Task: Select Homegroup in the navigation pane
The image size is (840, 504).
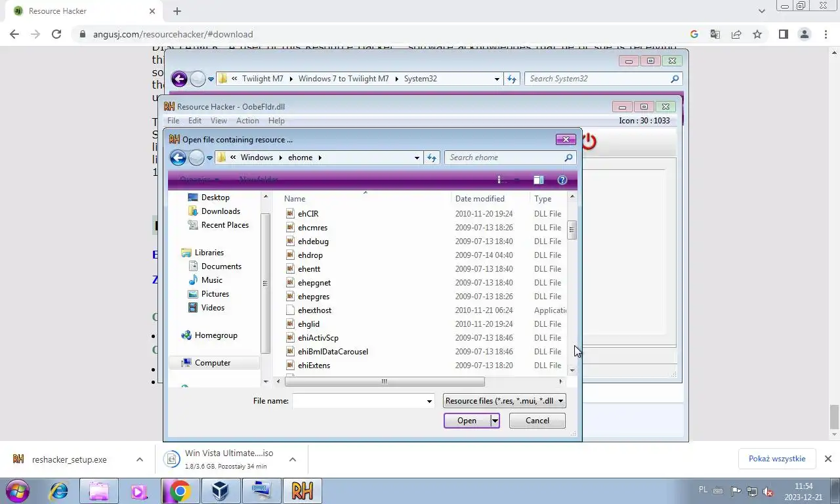Action: (x=215, y=335)
